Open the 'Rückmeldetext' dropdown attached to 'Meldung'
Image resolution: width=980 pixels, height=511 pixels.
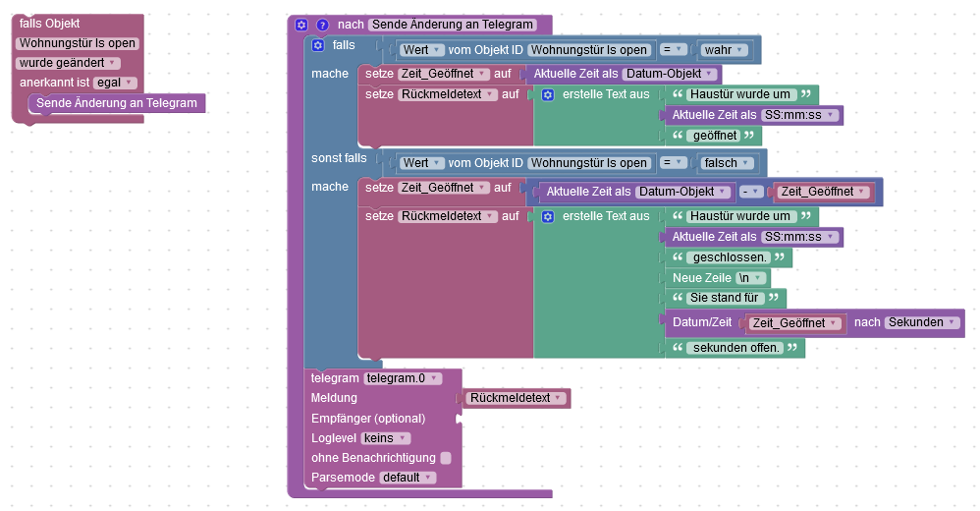point(517,398)
